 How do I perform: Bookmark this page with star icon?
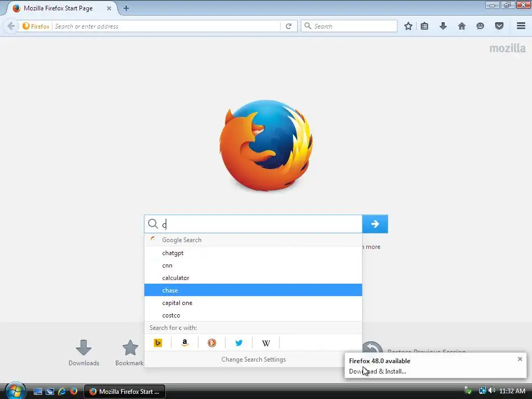pyautogui.click(x=408, y=26)
